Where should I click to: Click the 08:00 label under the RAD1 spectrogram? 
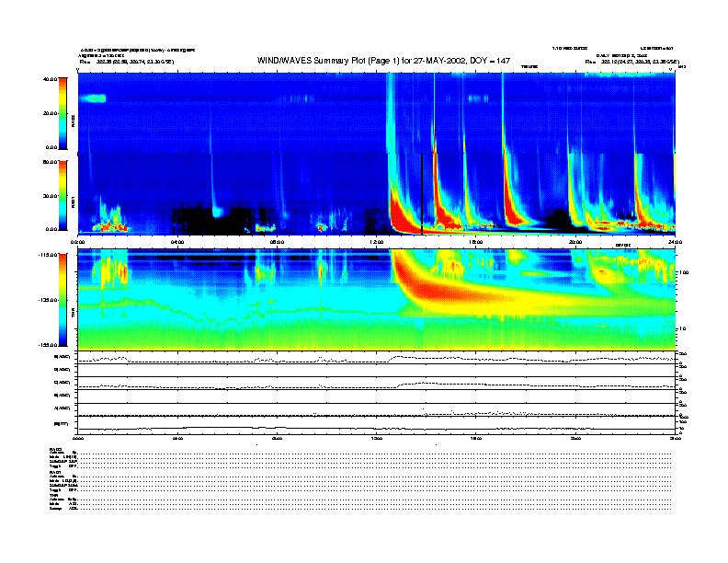277,242
